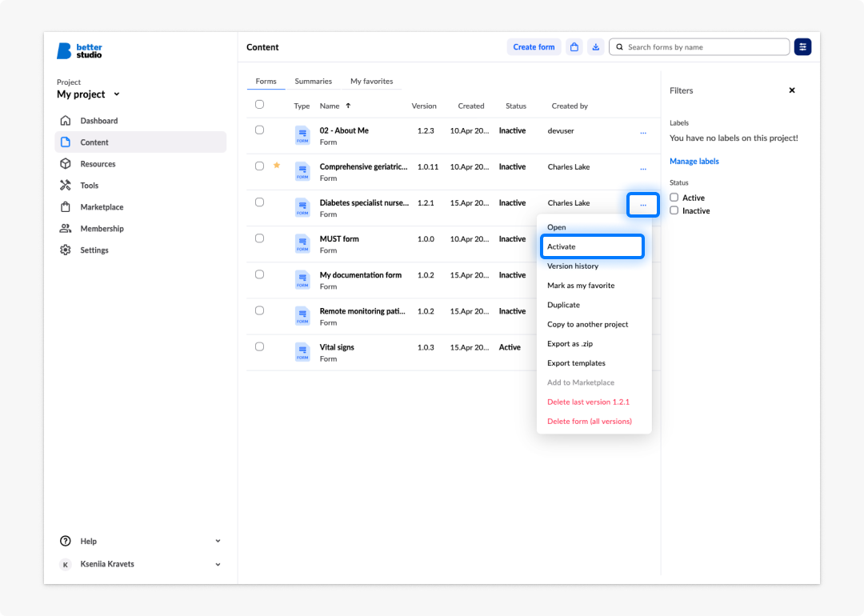Toggle the filters panel icon button
The height and width of the screenshot is (616, 864).
[802, 47]
